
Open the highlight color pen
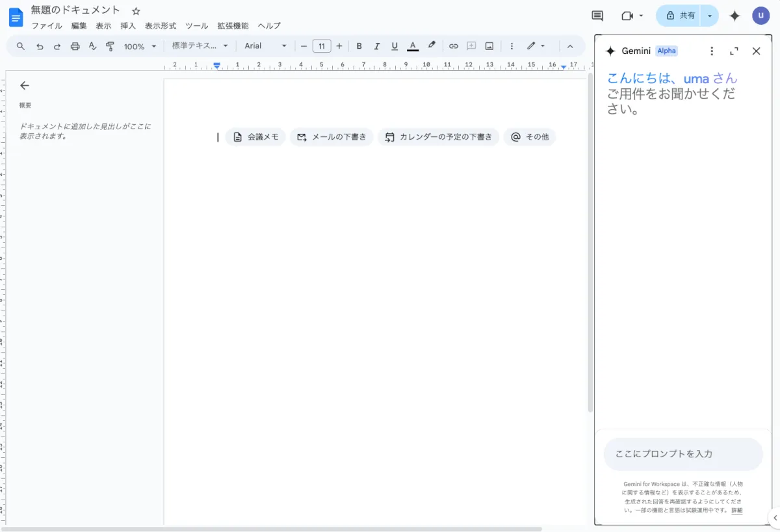point(431,46)
